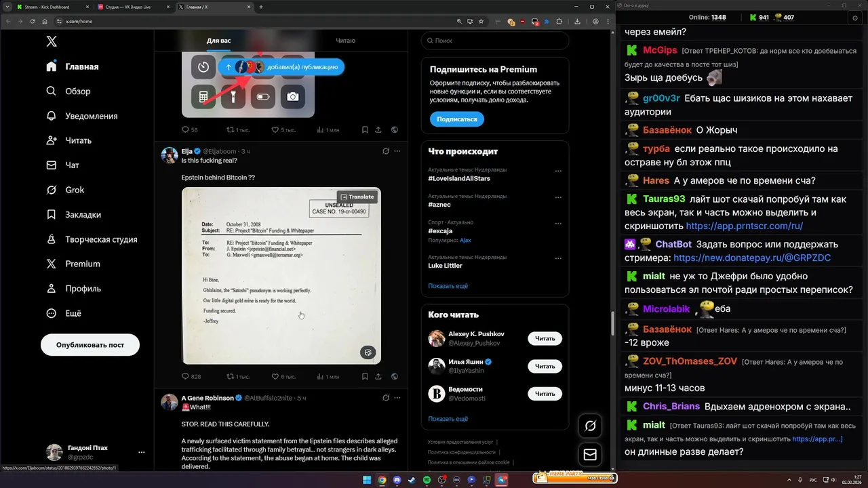Open Grok in the sidebar
This screenshot has height=488, width=868.
[65, 190]
